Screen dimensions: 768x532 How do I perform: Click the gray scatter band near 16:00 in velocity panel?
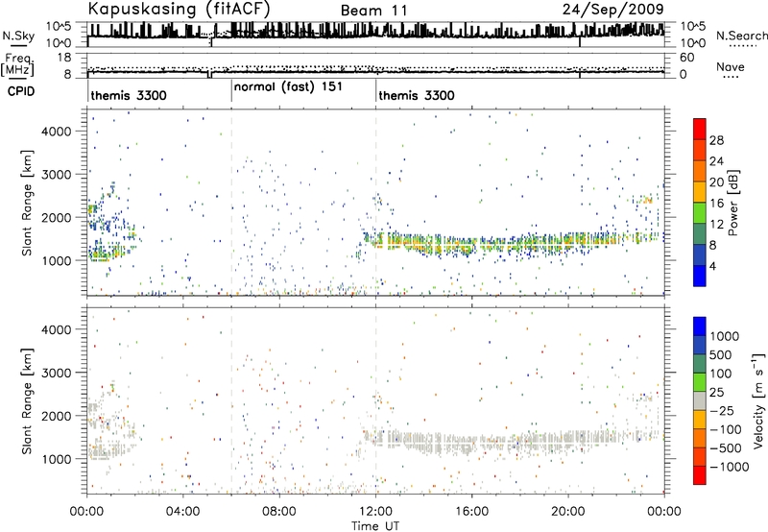[x=471, y=444]
